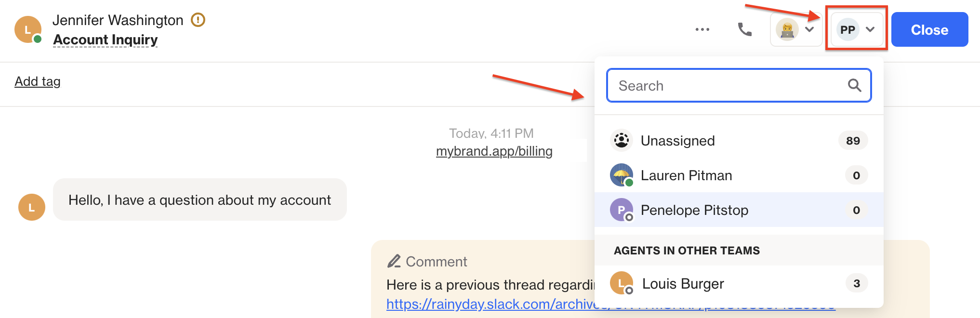Click the warning icon beside Jennifer Washington
980x318 pixels.
[198, 20]
